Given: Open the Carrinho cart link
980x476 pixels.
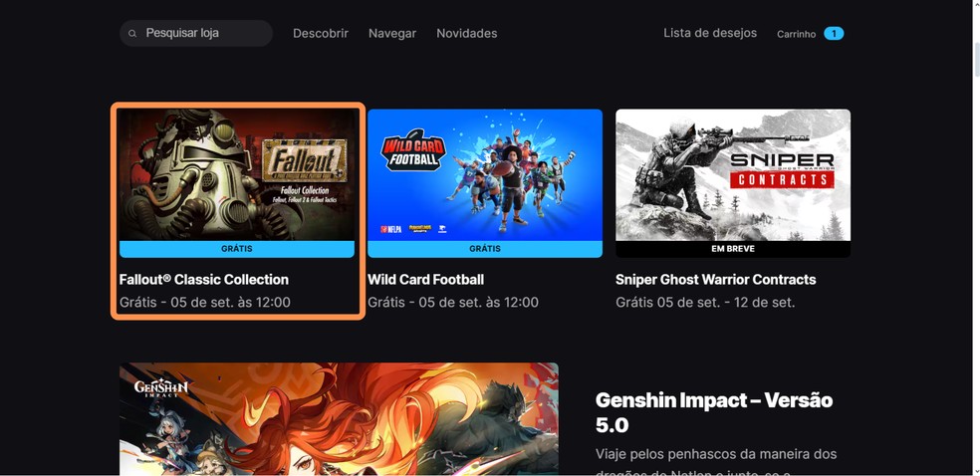Looking at the screenshot, I should (x=797, y=34).
